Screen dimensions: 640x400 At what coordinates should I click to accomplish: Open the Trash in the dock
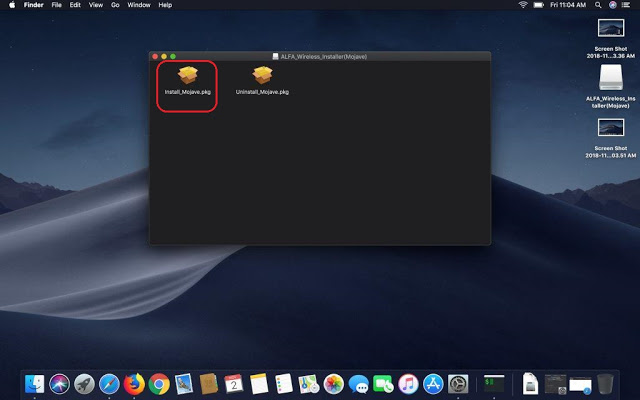point(606,382)
